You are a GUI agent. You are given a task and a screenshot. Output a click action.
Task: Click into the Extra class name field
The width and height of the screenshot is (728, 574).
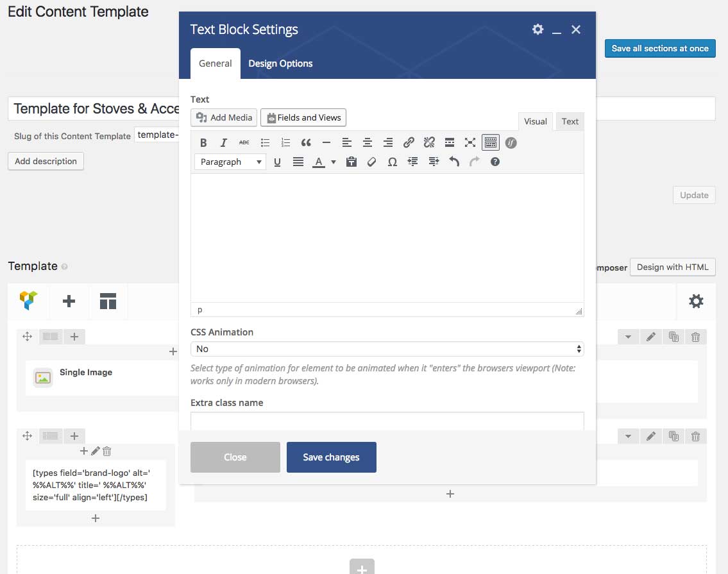coord(387,421)
